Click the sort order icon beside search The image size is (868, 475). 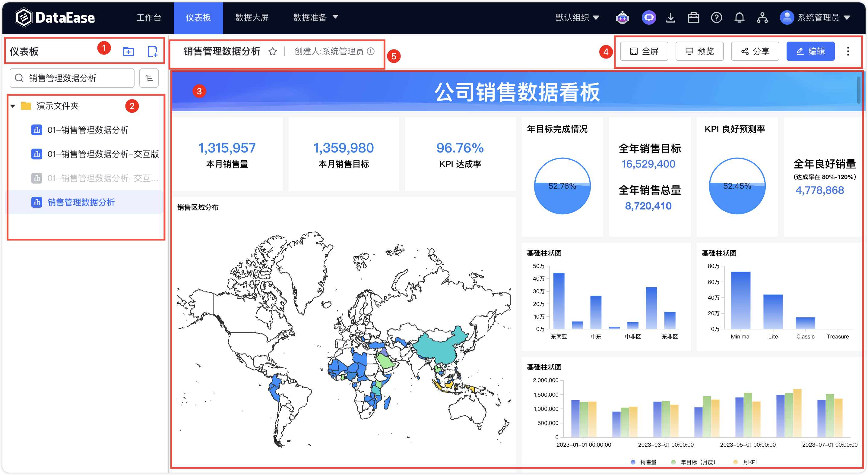point(149,78)
